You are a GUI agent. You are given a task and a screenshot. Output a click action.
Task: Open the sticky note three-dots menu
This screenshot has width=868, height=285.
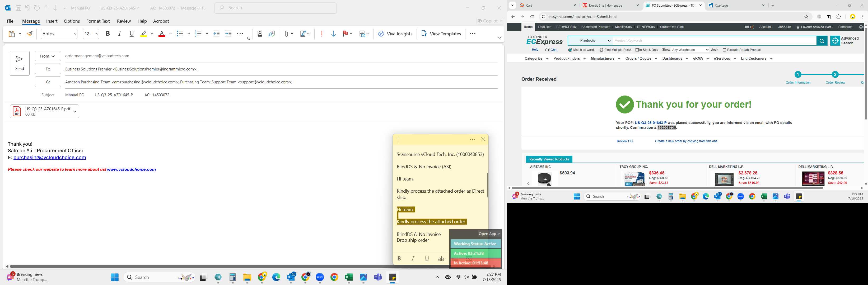[x=472, y=139]
